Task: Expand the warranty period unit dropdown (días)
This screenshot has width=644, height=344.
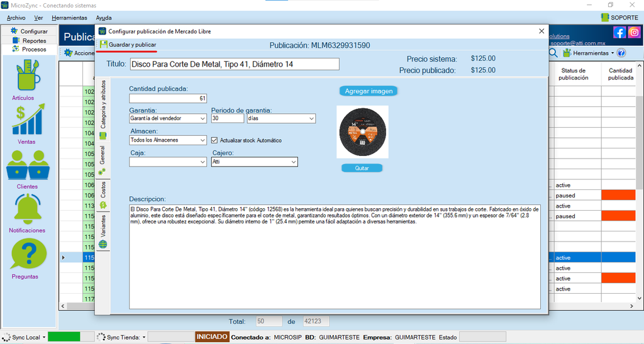Action: (x=311, y=118)
